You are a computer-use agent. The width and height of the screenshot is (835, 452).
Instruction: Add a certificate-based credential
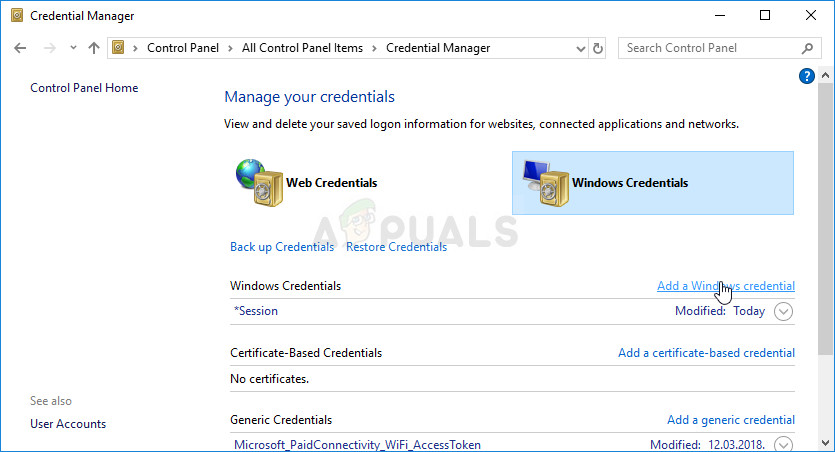[x=706, y=353]
